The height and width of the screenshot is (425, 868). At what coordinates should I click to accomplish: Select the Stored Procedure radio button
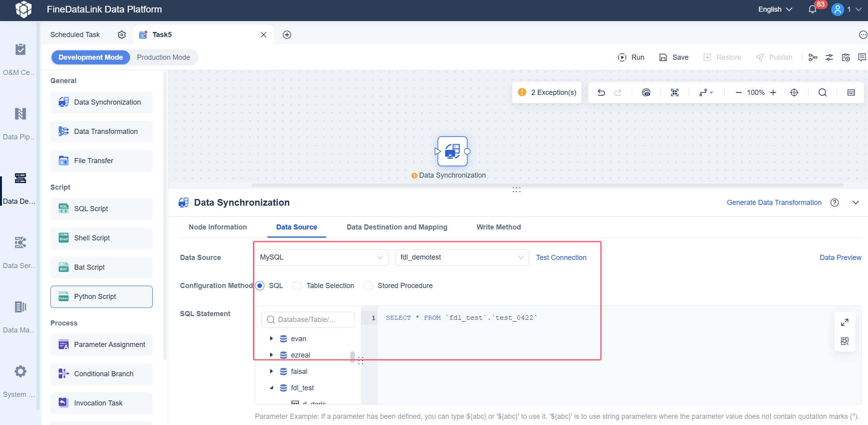(368, 286)
